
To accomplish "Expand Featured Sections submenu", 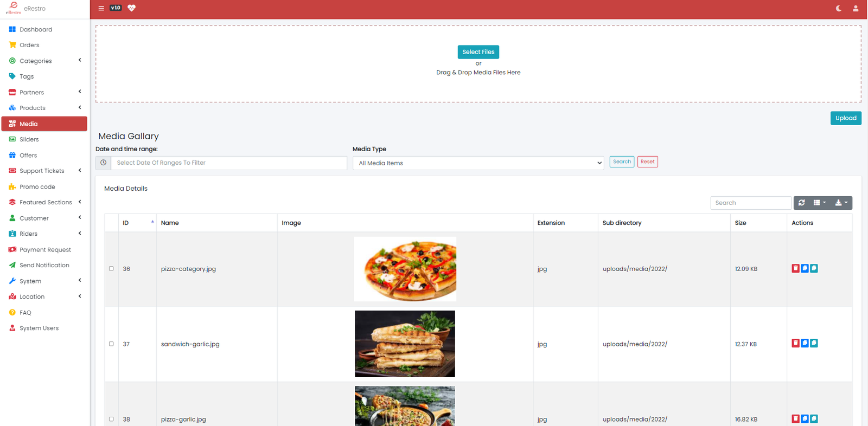I will [44, 202].
